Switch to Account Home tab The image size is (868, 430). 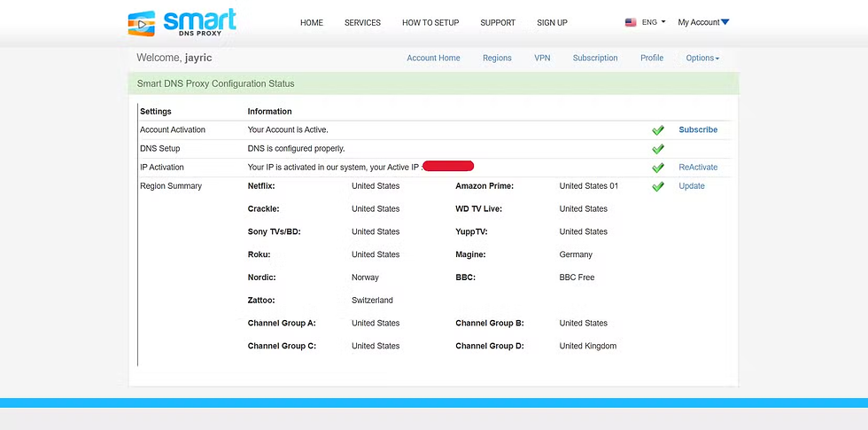(433, 59)
